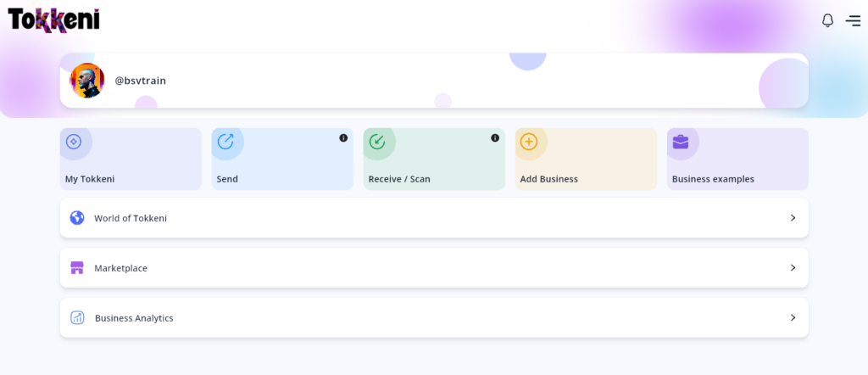
Task: Click the @bsvtrain username
Action: [140, 81]
